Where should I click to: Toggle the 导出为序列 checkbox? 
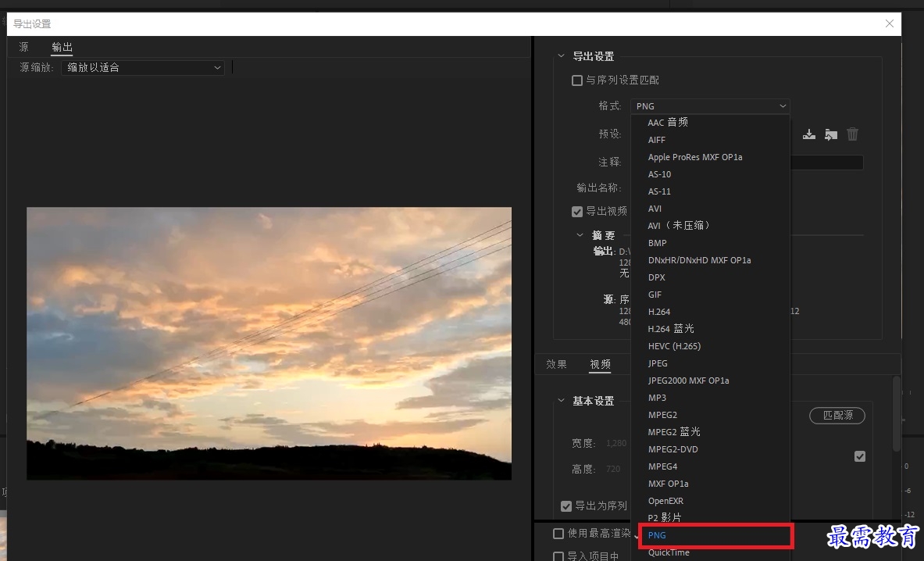tap(566, 506)
